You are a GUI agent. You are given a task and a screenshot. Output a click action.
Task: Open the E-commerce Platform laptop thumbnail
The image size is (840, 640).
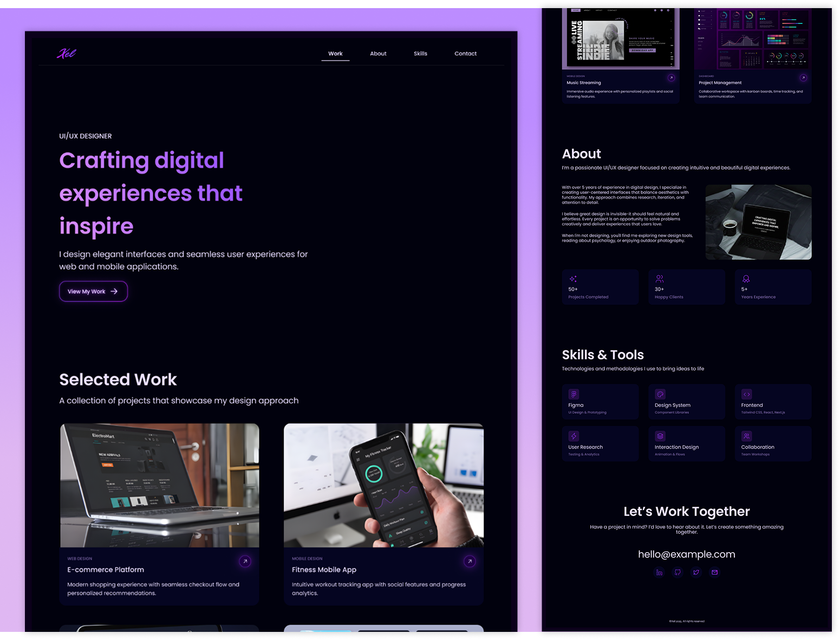159,485
